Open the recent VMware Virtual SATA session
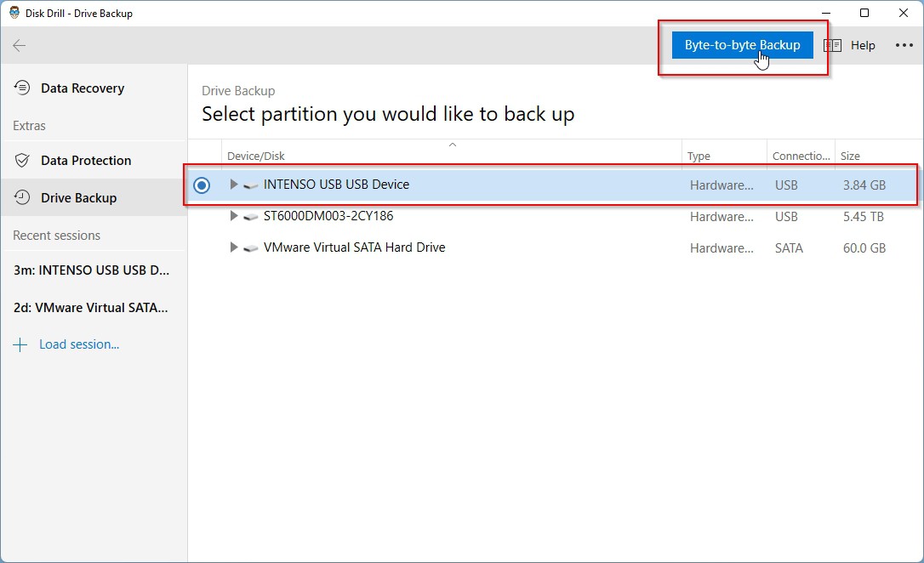The width and height of the screenshot is (924, 563). pyautogui.click(x=91, y=308)
